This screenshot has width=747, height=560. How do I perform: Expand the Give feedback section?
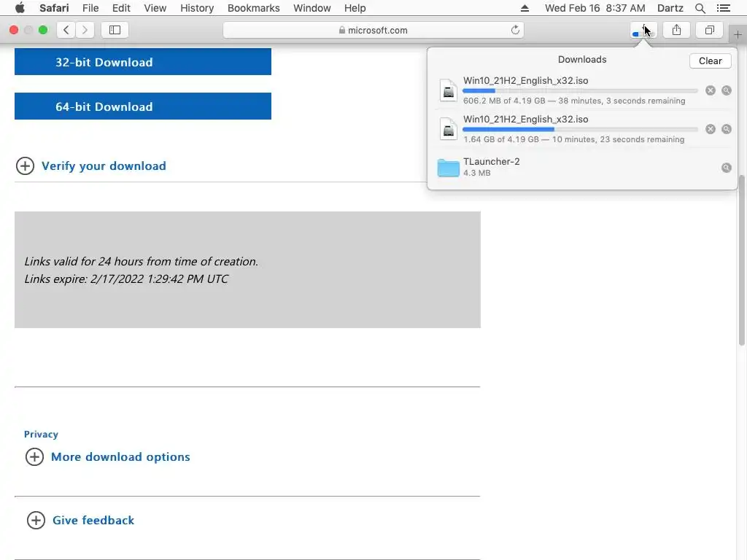[x=80, y=520]
